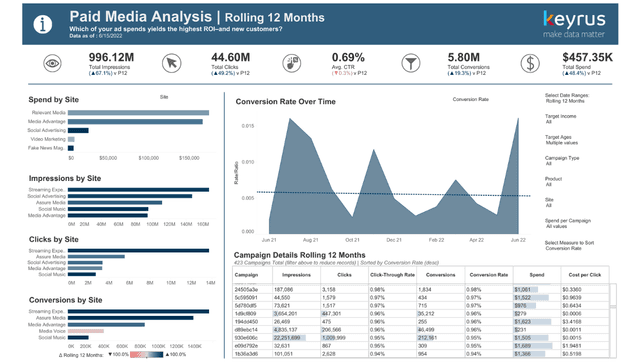Screen dimensions: 640x363
Task: Open the Keyrus logo
Action: tap(574, 24)
